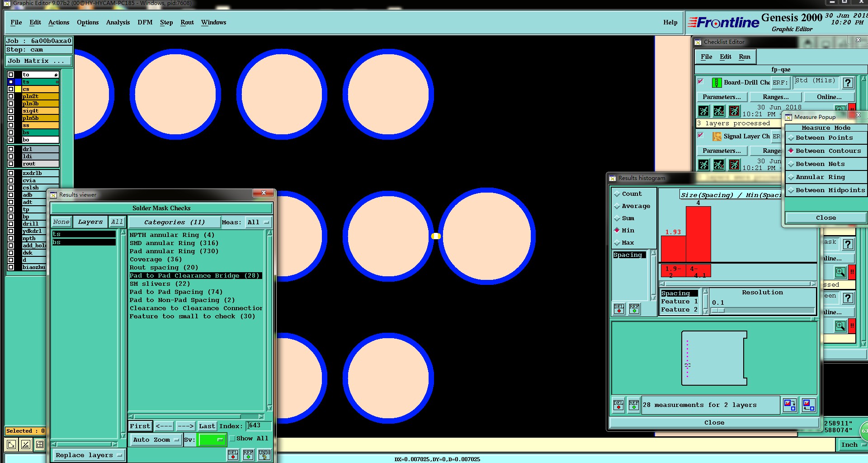Open Sv green severity dropdown
This screenshot has height=463, width=868.
click(x=212, y=439)
